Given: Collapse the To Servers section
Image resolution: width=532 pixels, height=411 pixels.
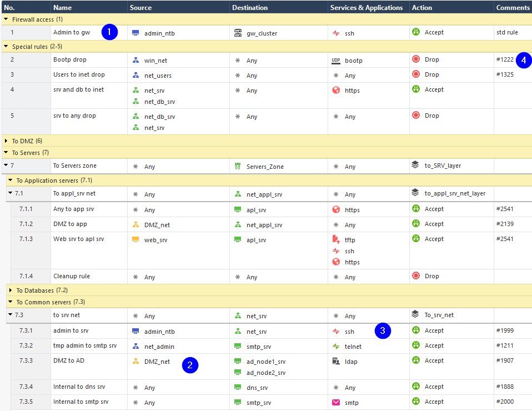Looking at the screenshot, I should (6, 152).
